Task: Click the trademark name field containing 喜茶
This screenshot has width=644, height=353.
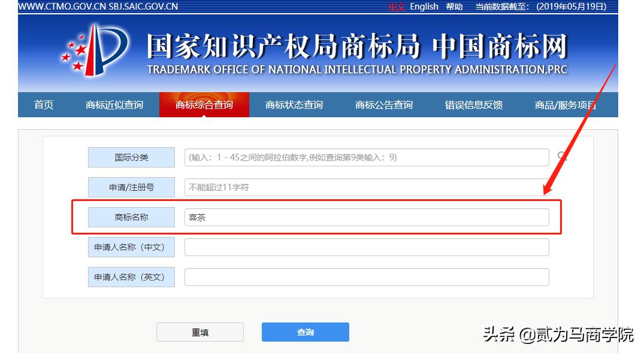Action: pyautogui.click(x=365, y=217)
